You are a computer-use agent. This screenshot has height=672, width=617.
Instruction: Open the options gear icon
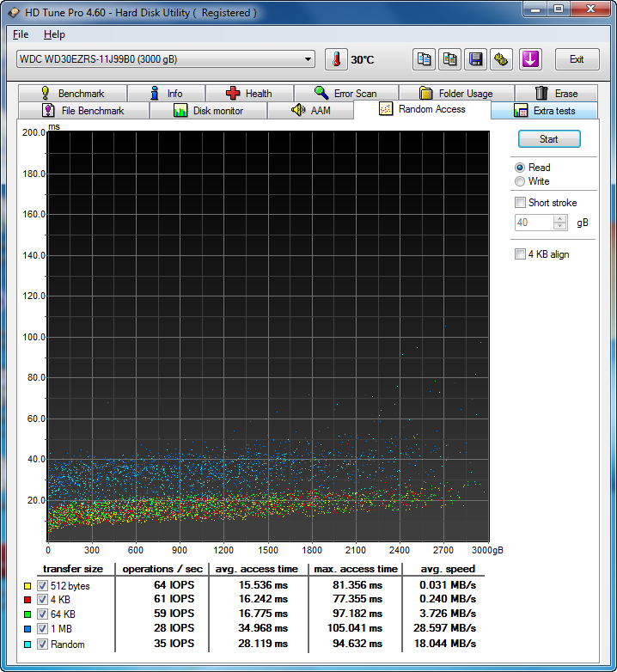pos(502,59)
